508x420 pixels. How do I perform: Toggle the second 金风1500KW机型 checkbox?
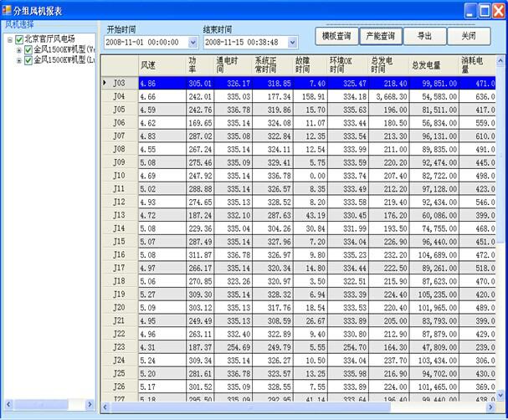click(x=28, y=60)
